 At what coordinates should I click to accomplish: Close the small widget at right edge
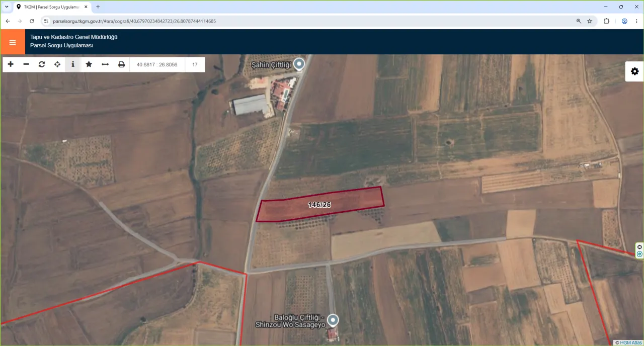[x=639, y=246]
